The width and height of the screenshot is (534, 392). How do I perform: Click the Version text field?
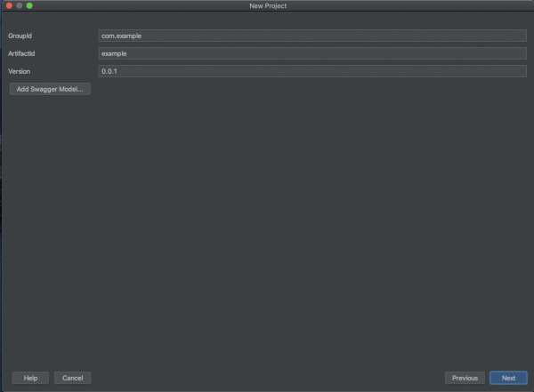312,71
